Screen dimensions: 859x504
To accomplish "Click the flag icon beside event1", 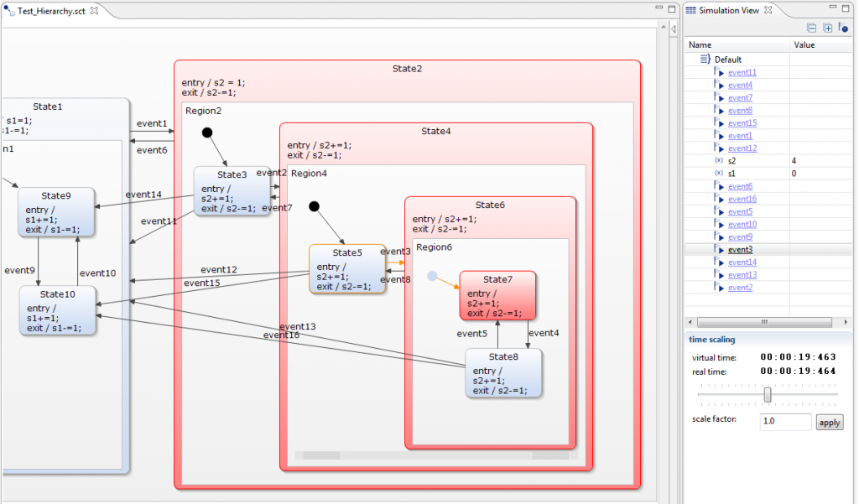I will click(x=719, y=135).
